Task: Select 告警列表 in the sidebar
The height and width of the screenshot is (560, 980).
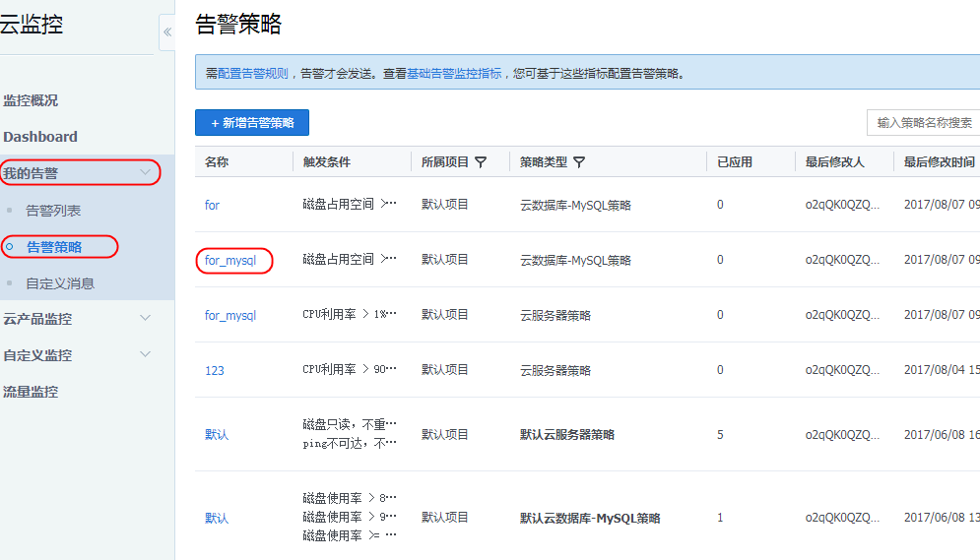Action: 53,211
